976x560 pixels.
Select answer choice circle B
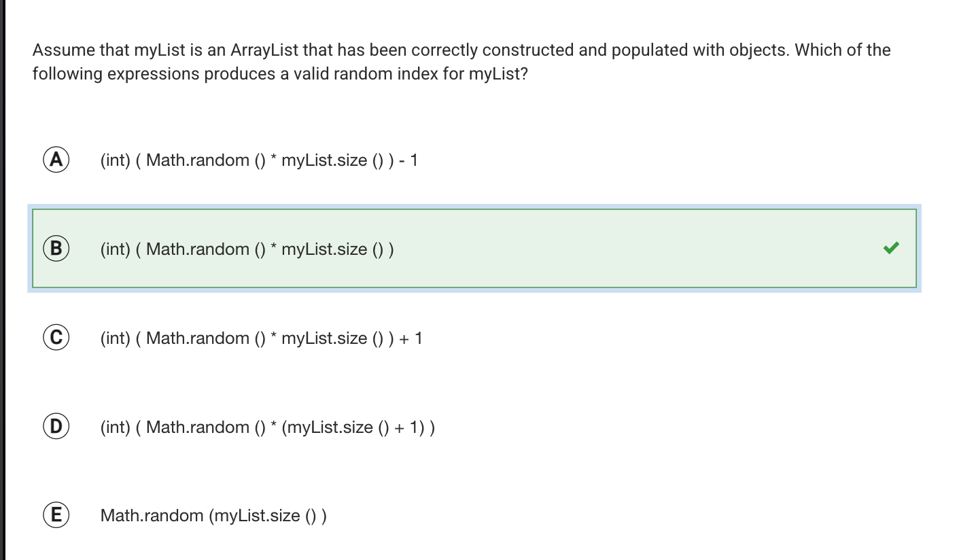(x=57, y=249)
